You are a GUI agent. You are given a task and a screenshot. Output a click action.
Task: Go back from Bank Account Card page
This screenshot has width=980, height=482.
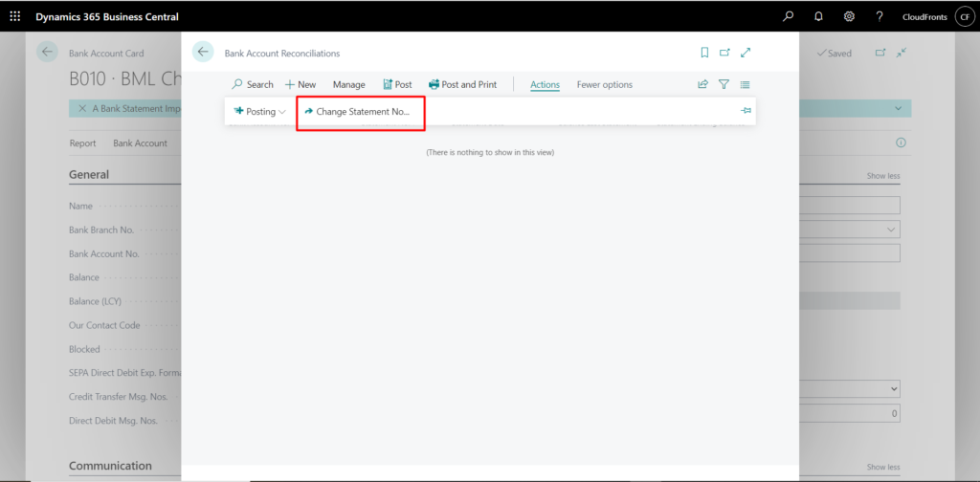click(47, 52)
